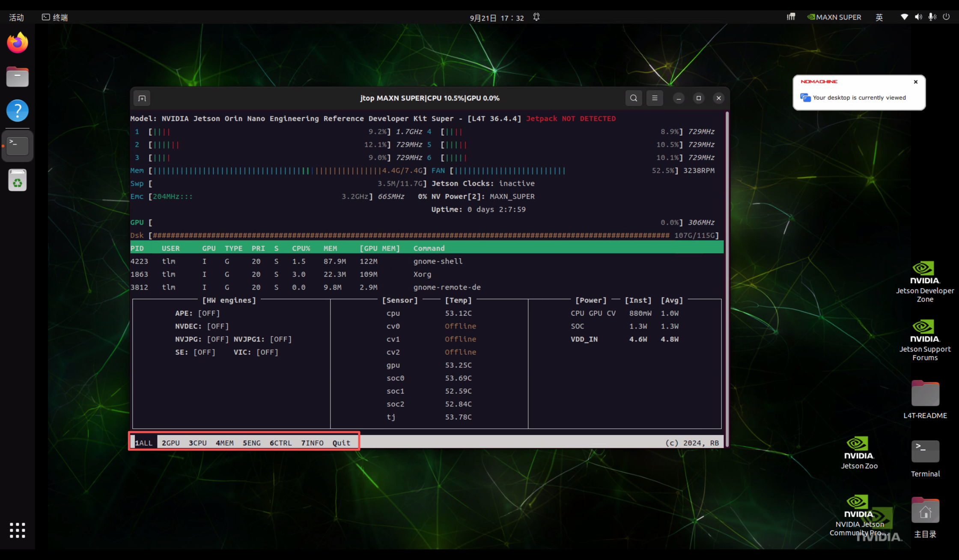Select the 1ALL tab in jtop
Viewport: 959px width, 560px height.
click(x=144, y=443)
